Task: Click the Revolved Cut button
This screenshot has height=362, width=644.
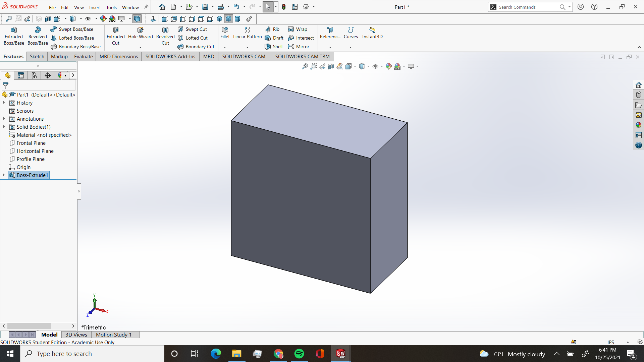Action: 165,35
